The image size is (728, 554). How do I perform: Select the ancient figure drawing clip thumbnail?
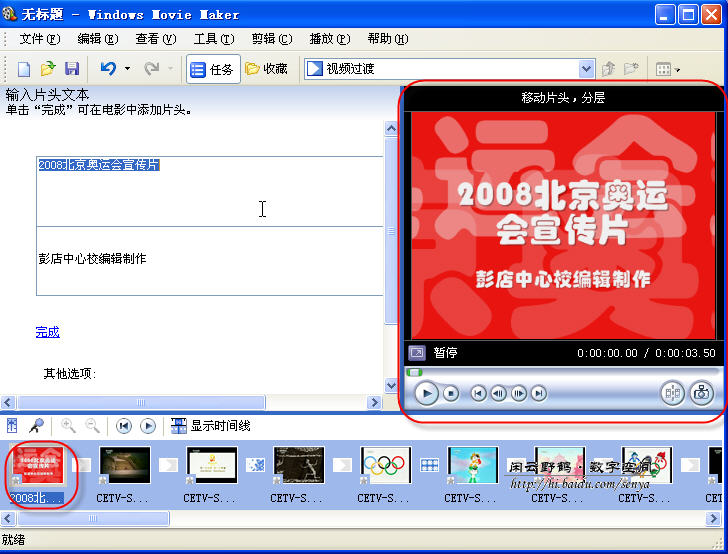click(299, 465)
